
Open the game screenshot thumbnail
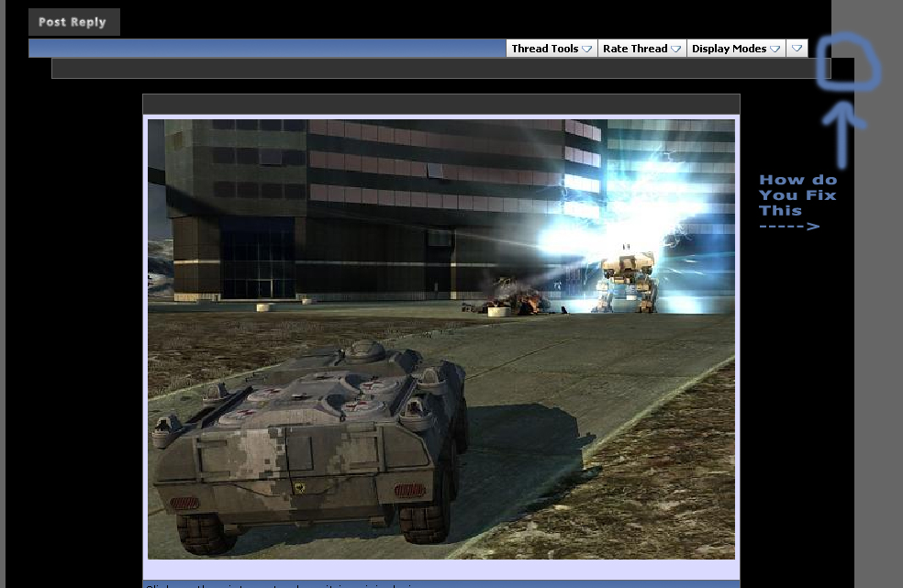click(x=440, y=338)
